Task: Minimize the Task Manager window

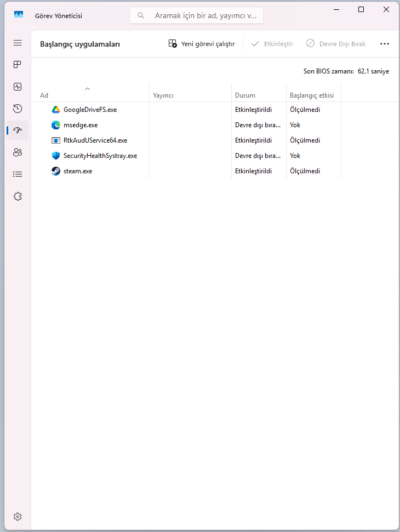Action: point(336,9)
